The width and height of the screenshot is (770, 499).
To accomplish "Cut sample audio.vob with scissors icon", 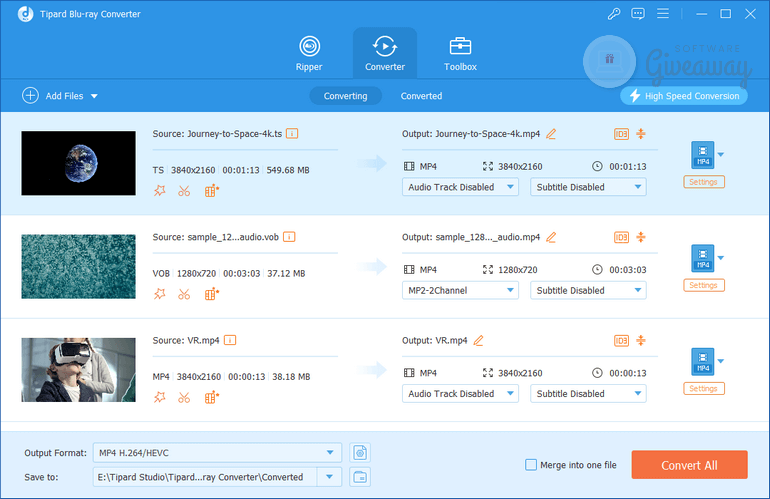I will click(x=184, y=294).
